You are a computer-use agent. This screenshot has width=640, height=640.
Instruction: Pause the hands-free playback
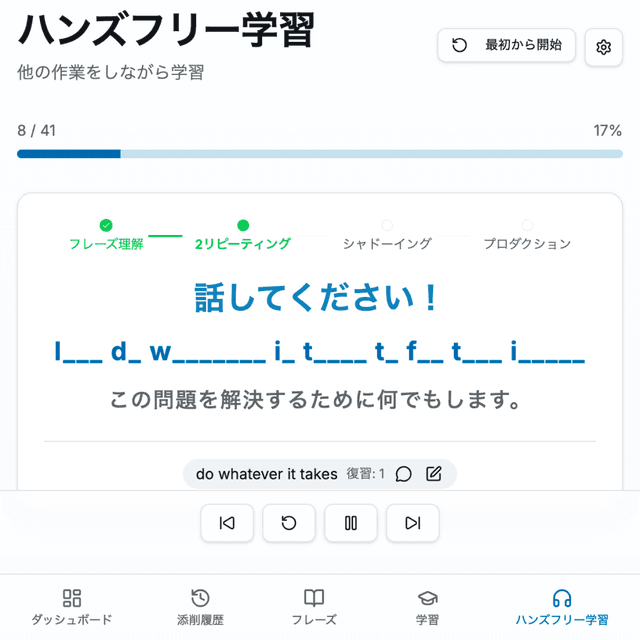[x=351, y=523]
